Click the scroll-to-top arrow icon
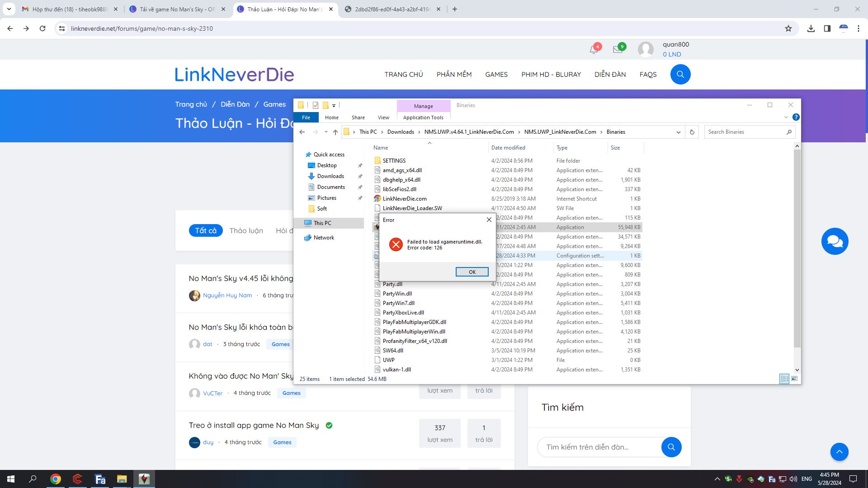 coord(840,452)
